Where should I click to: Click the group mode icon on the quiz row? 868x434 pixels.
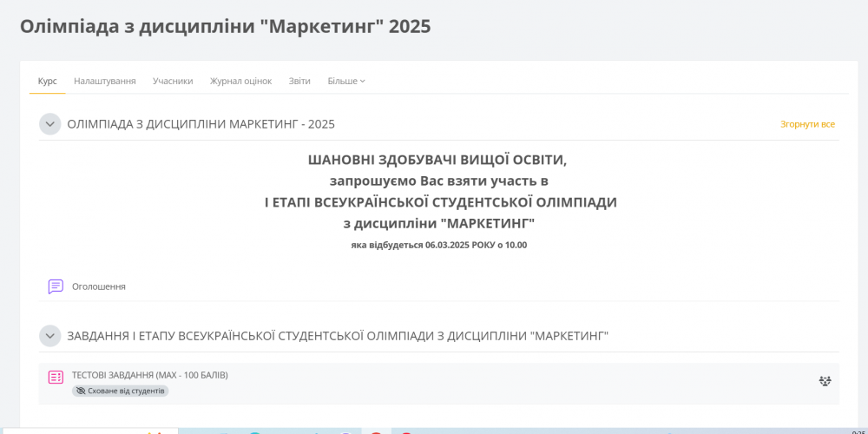825,381
